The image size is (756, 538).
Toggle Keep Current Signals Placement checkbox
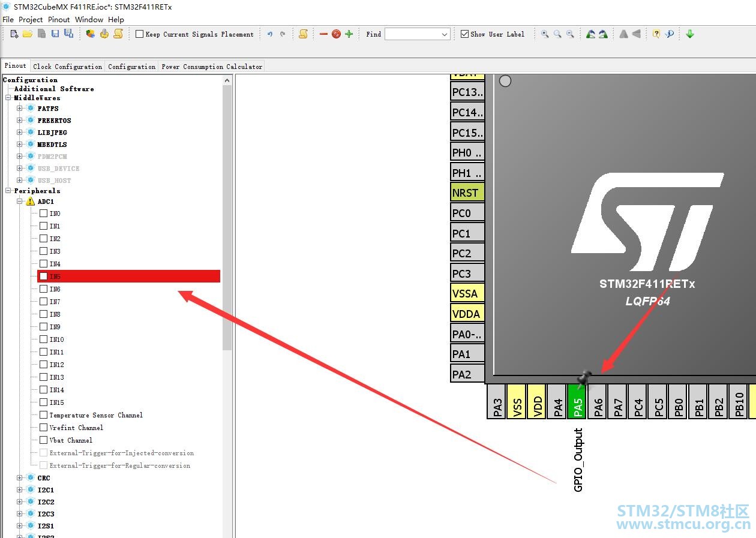pos(139,34)
